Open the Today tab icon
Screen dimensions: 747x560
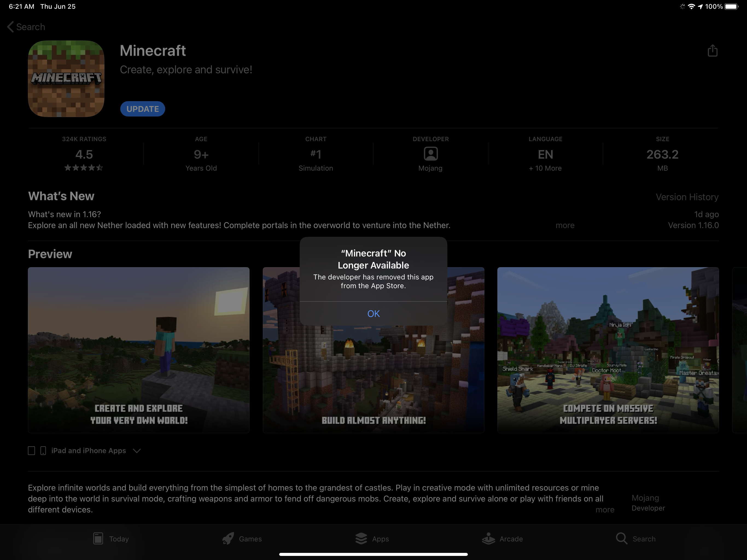(98, 538)
